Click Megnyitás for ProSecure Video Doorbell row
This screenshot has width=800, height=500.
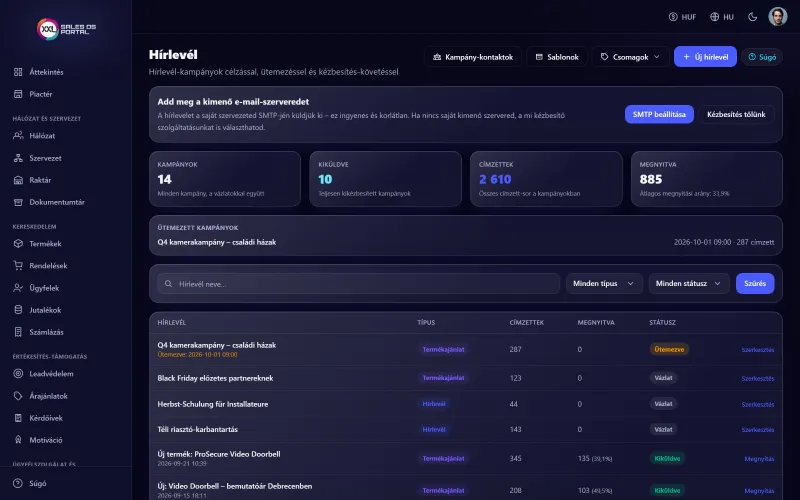click(759, 459)
